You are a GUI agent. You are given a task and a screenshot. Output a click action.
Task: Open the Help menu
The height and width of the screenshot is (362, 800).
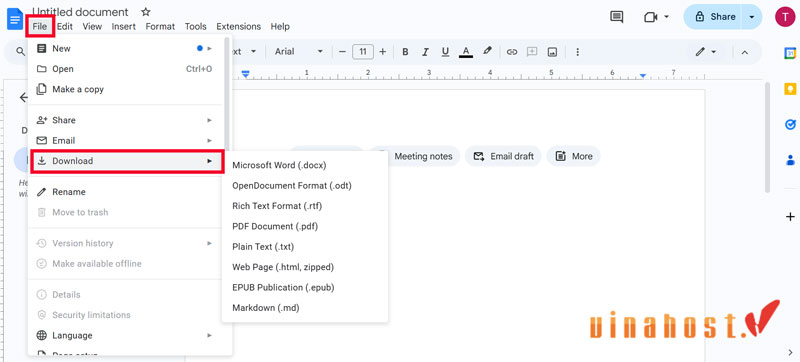(280, 27)
